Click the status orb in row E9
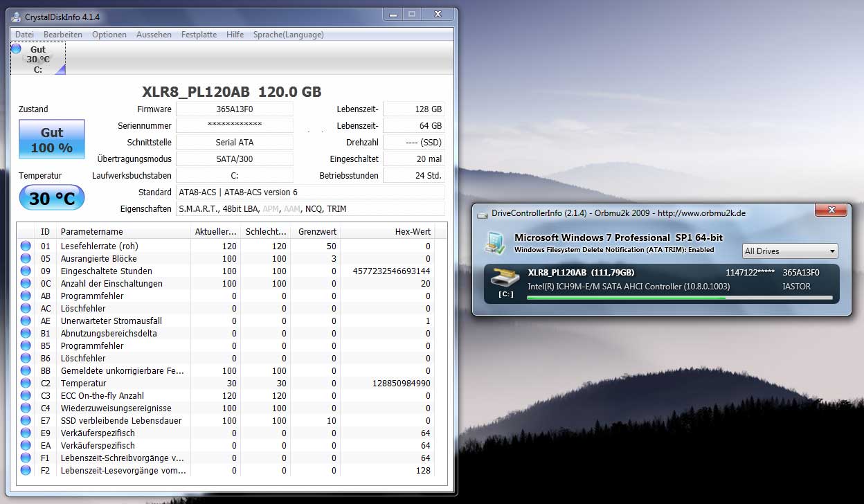The width and height of the screenshot is (864, 504). tap(26, 433)
